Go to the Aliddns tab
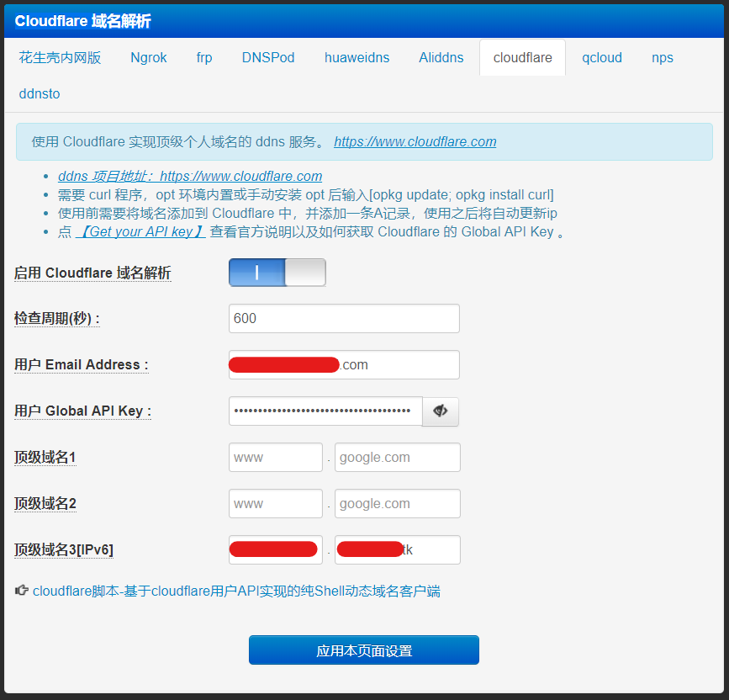The height and width of the screenshot is (700, 729). [x=441, y=58]
